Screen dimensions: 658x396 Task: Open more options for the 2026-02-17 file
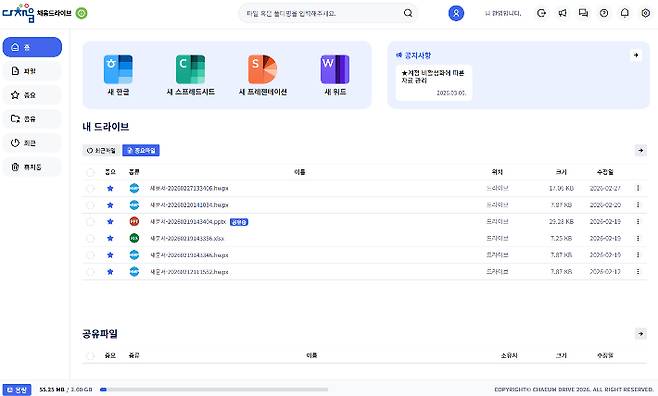tap(638, 272)
